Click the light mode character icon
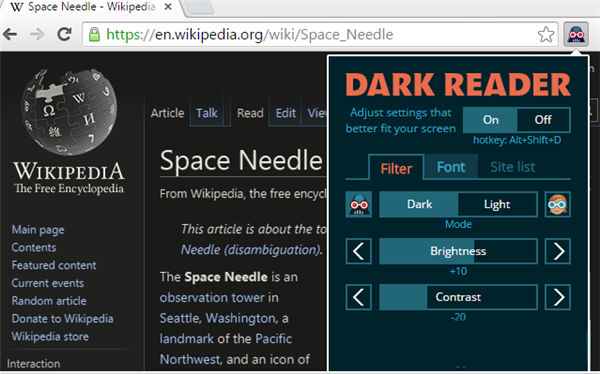Screen dimensions: 600x374 pos(558,204)
